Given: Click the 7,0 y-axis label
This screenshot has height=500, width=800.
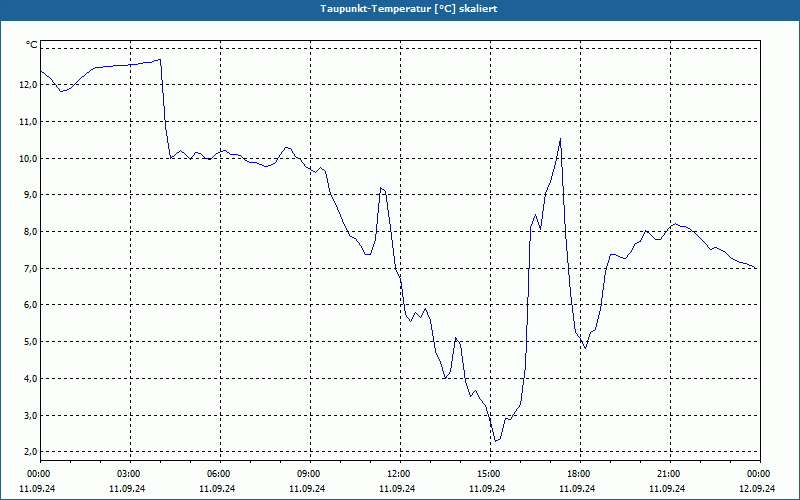Looking at the screenshot, I should [30, 268].
